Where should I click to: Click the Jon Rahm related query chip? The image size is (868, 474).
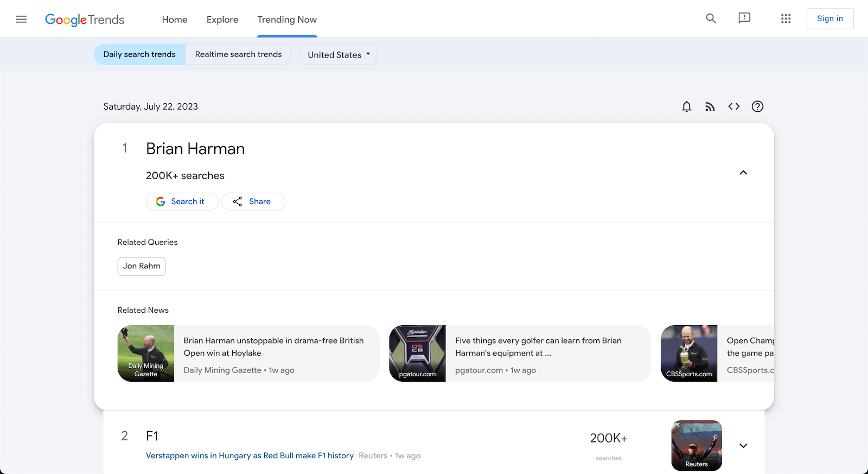[142, 266]
